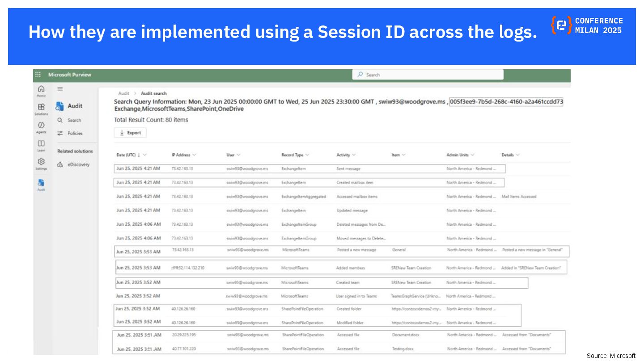Image resolution: width=644 pixels, height=362 pixels.
Task: Select the Deleted messages from De... row
Action: coord(342,224)
